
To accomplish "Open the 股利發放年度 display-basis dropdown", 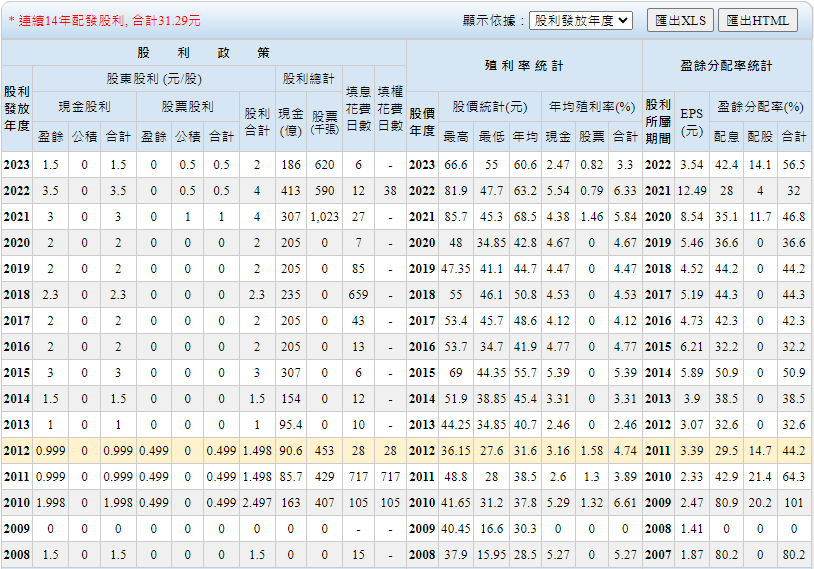I will [x=580, y=20].
